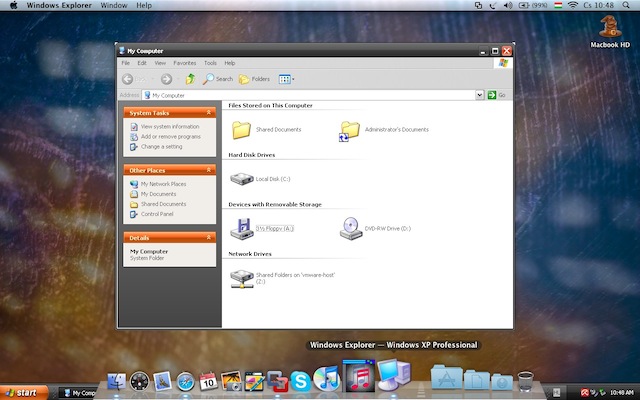The height and width of the screenshot is (400, 640).
Task: Open Shared Documents in Other Places
Action: coord(163,204)
